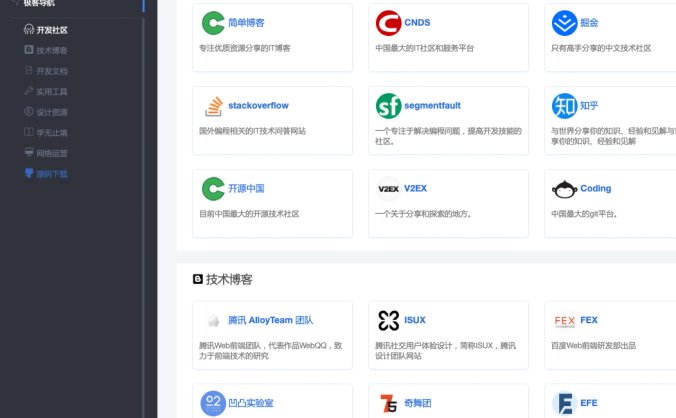Open the 开发社区 sidebar item

coord(46,30)
